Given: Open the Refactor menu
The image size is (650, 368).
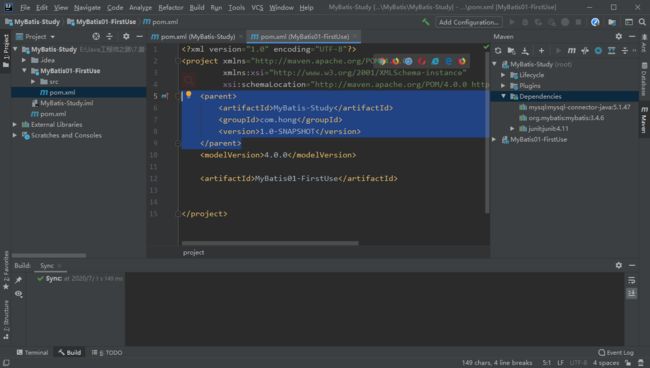Looking at the screenshot, I should click(170, 7).
